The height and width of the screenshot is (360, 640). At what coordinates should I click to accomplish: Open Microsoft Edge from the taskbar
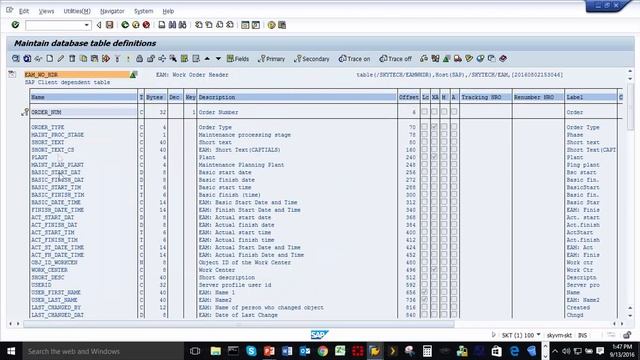coord(514,351)
